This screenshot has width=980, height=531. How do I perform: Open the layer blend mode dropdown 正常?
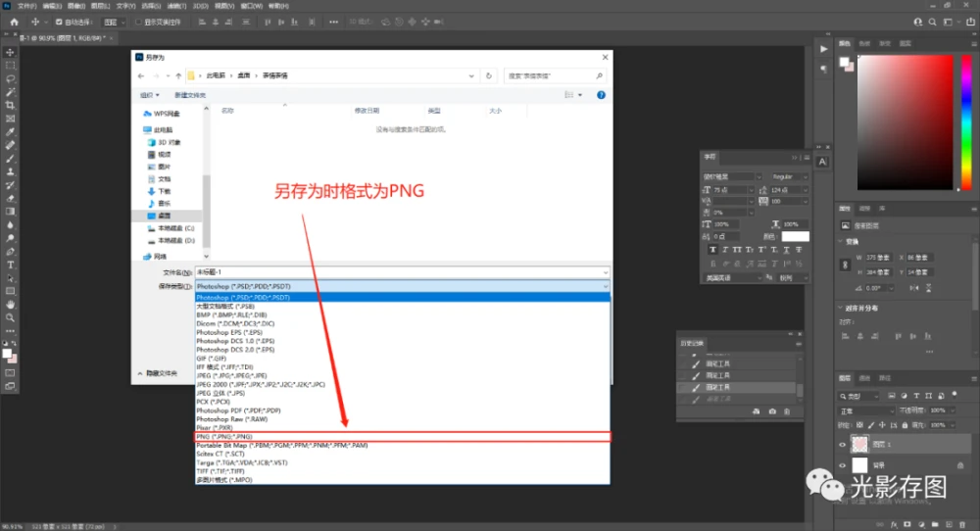(864, 410)
